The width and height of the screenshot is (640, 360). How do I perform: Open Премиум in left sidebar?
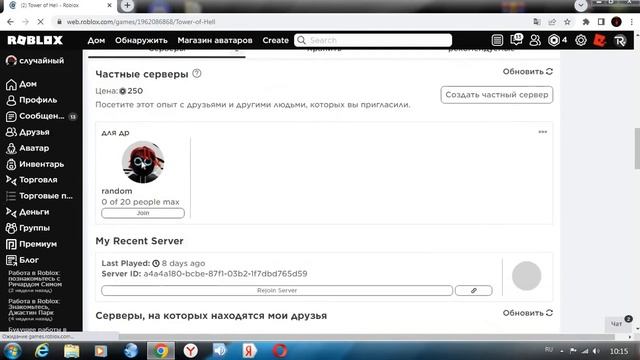click(31, 244)
